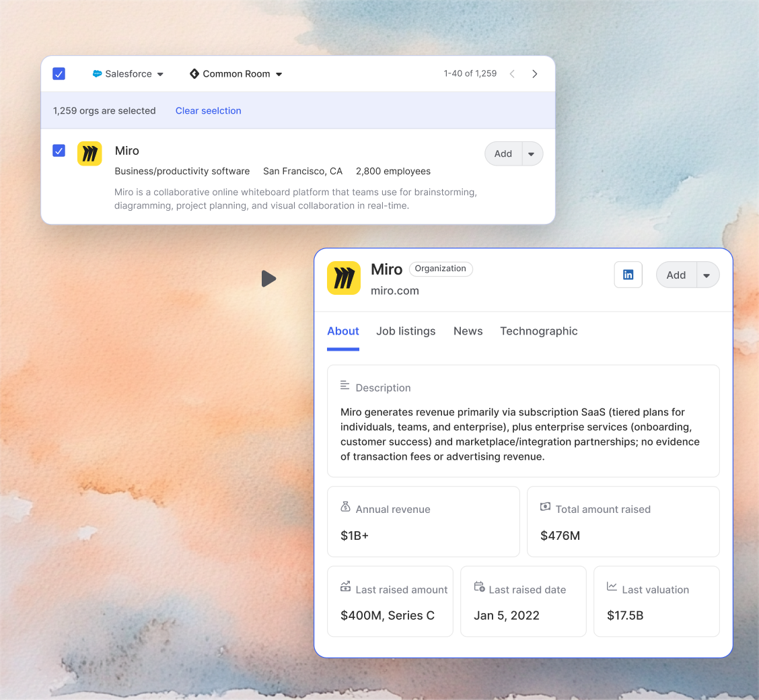Click the Last valuation chart icon
The width and height of the screenshot is (759, 700).
pos(612,586)
